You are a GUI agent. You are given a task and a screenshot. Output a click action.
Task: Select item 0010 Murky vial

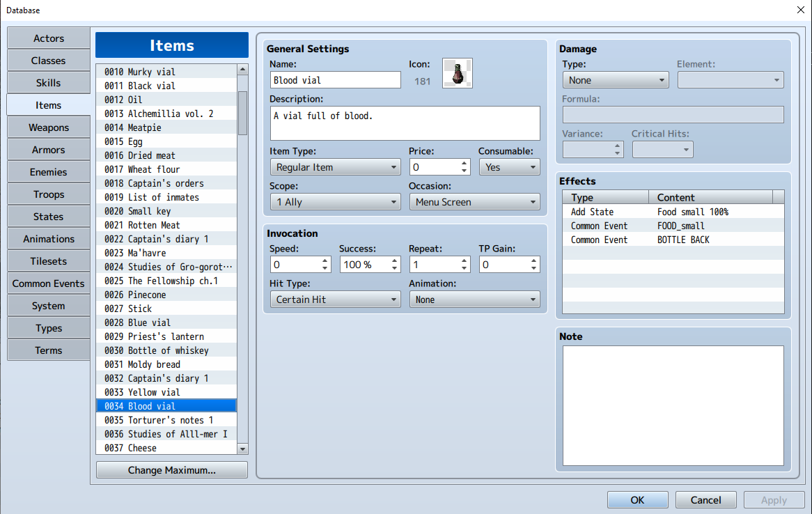[x=166, y=72]
